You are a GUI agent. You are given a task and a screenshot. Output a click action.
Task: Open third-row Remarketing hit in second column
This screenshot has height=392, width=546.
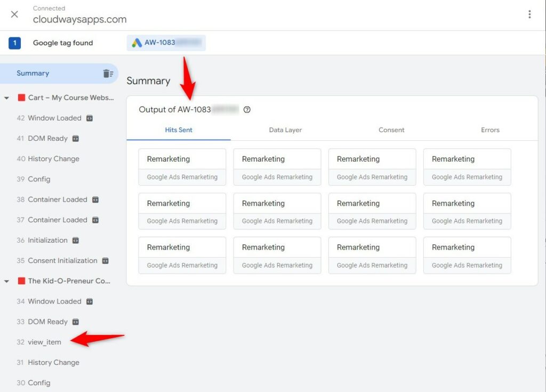(x=277, y=255)
